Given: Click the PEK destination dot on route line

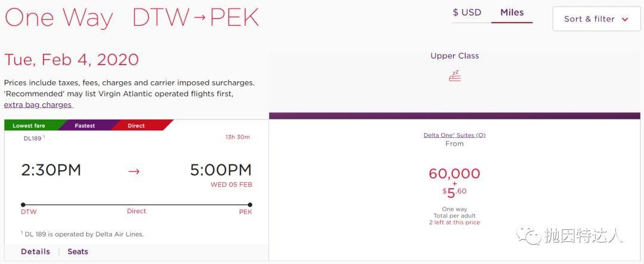Looking at the screenshot, I should (249, 204).
